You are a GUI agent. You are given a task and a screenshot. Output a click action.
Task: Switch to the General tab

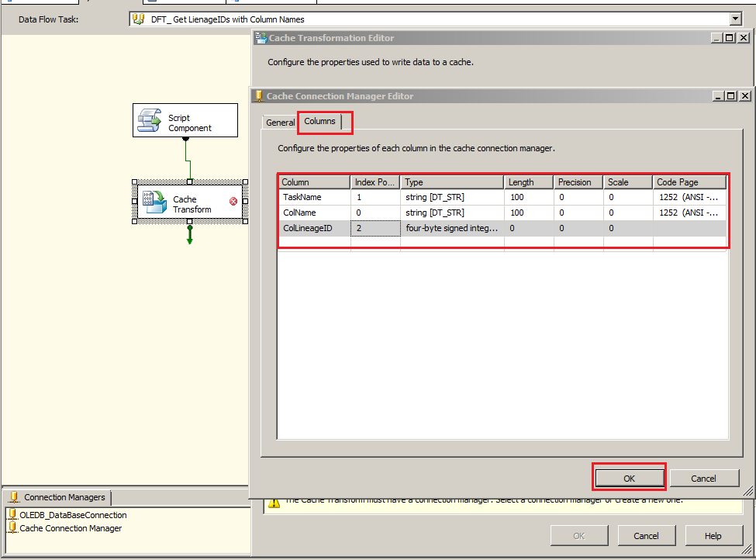tap(279, 122)
